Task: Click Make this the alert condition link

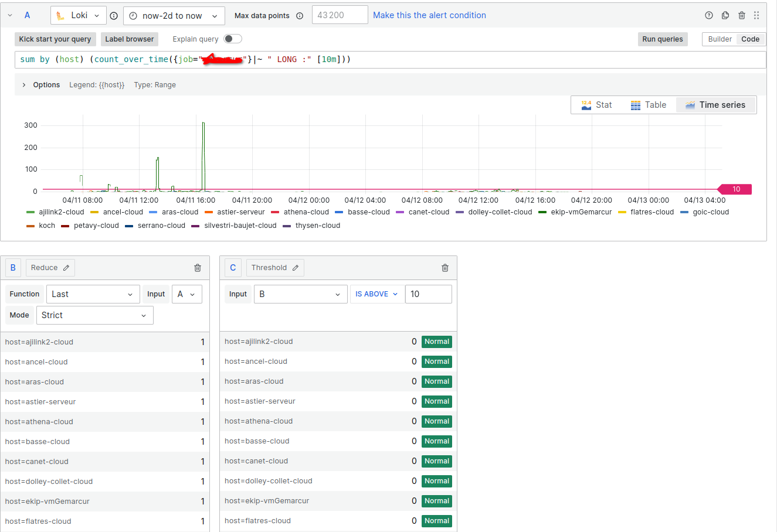Action: [x=429, y=15]
